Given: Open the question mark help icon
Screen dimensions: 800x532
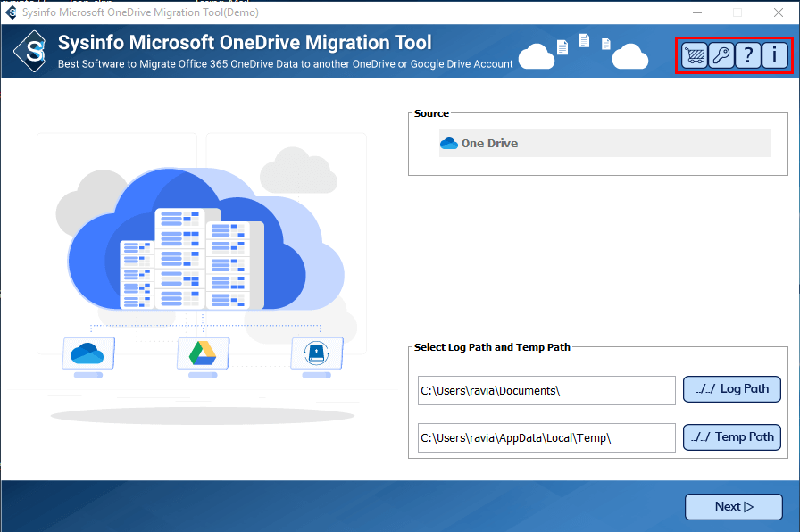Looking at the screenshot, I should [x=748, y=54].
